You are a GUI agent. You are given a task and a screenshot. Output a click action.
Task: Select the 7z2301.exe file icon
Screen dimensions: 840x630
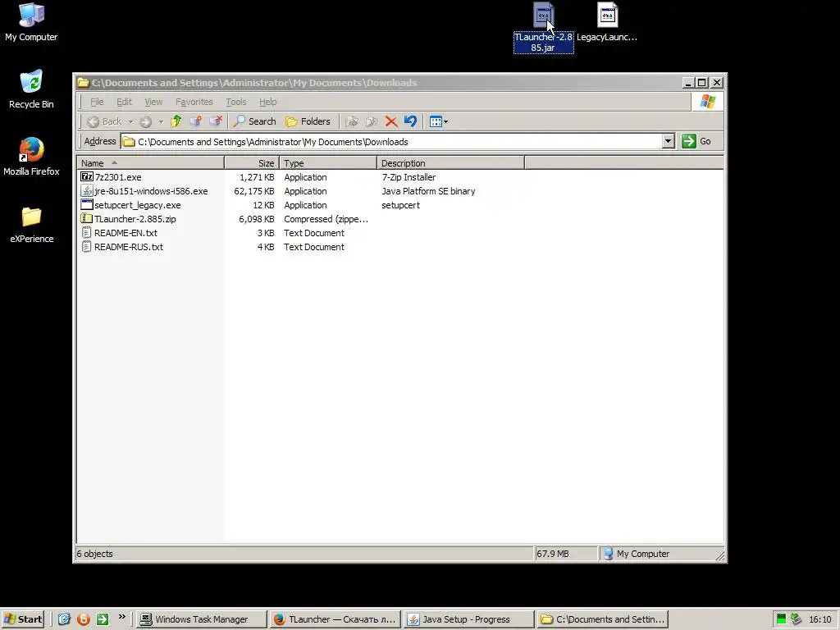click(86, 177)
